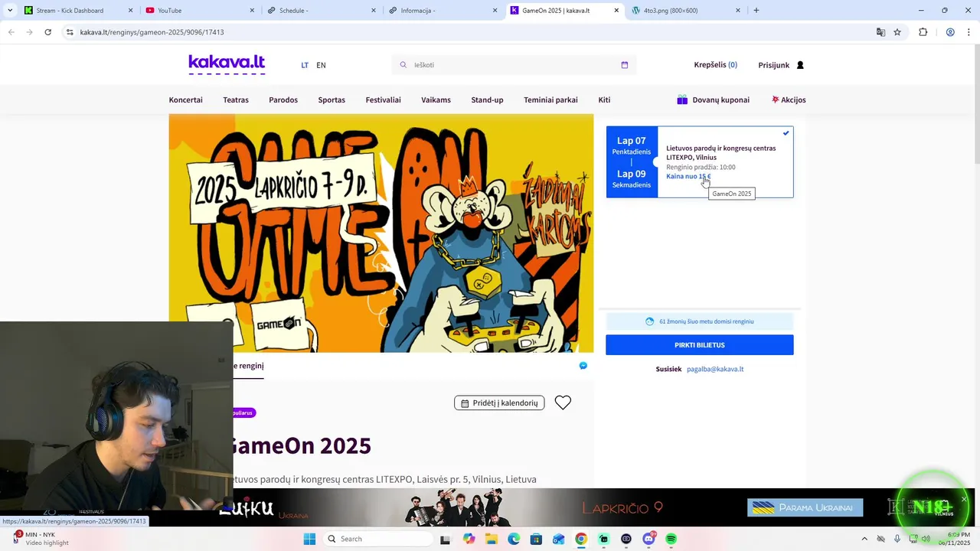The width and height of the screenshot is (980, 551).
Task: Add event to favorites heart icon
Action: point(563,403)
